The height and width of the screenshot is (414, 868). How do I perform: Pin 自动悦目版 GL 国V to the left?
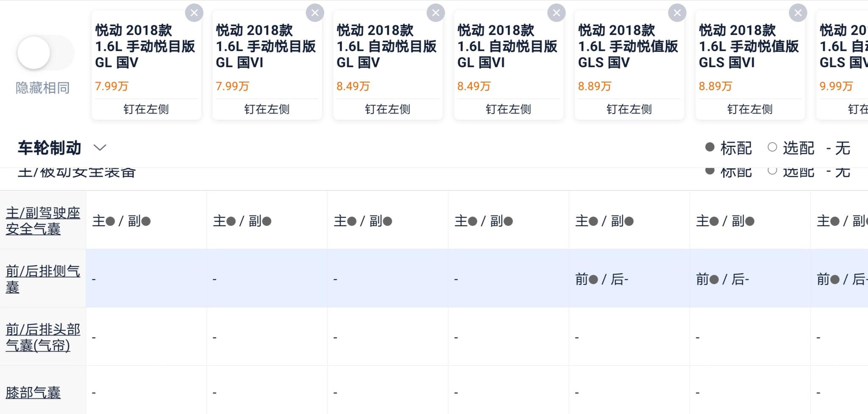pyautogui.click(x=388, y=109)
